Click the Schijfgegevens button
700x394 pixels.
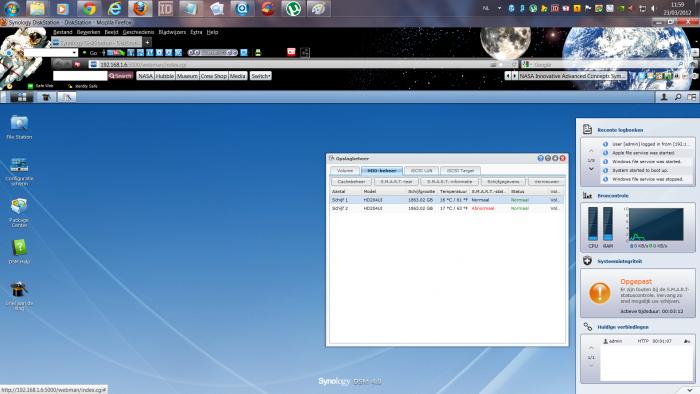503,182
